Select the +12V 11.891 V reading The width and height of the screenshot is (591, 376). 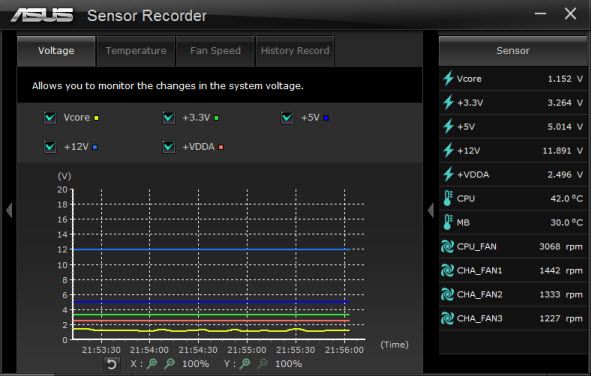tap(563, 151)
